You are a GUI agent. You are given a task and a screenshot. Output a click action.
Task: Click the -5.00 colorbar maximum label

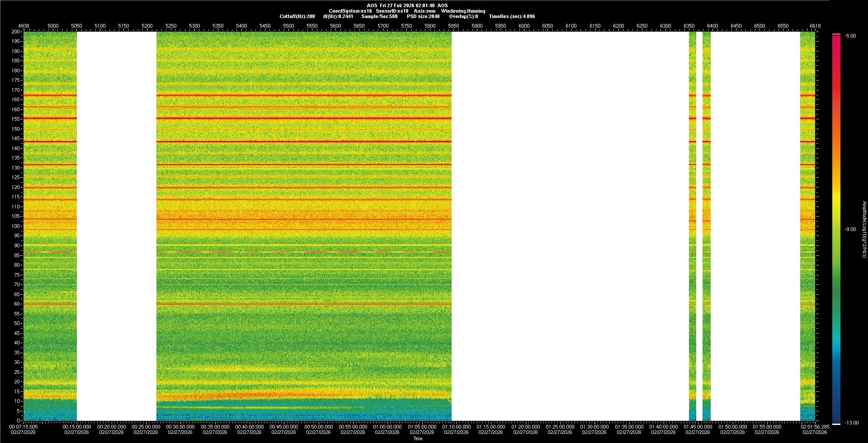point(850,36)
